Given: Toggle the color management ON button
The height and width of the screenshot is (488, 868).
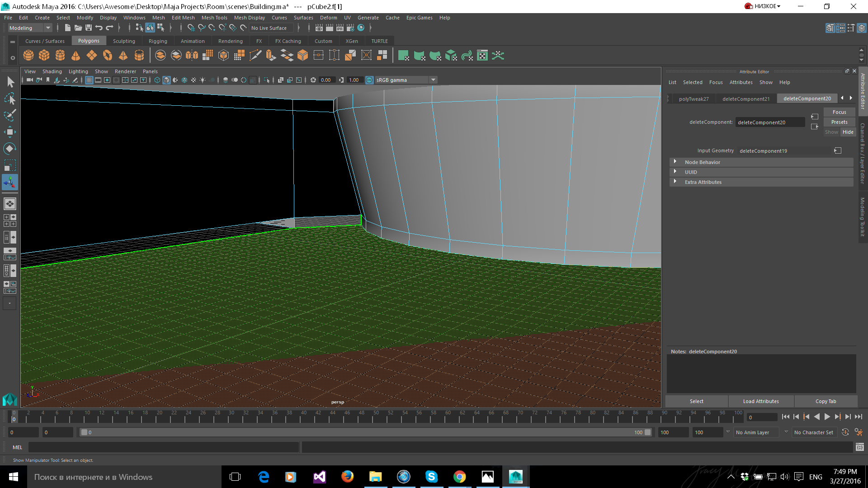Looking at the screenshot, I should [x=369, y=80].
